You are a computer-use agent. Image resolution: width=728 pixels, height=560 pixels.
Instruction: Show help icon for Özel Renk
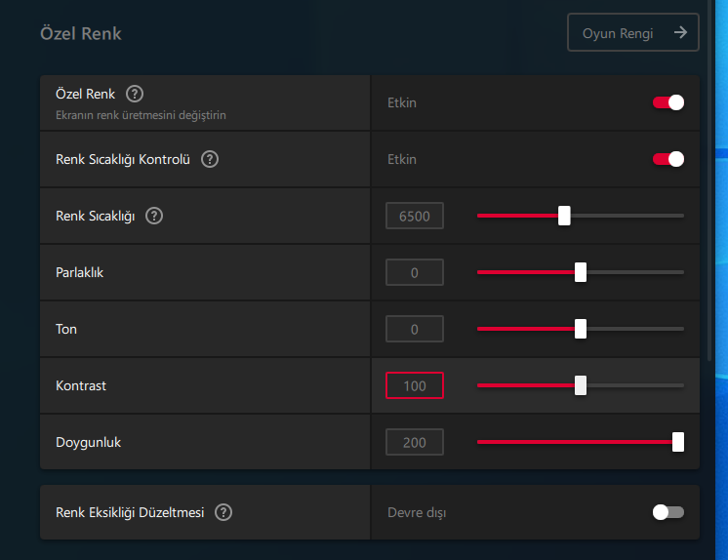(135, 94)
